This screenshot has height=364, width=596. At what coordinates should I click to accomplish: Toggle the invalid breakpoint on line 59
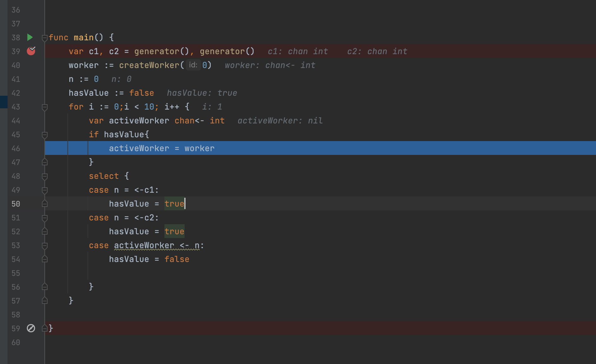(x=31, y=328)
